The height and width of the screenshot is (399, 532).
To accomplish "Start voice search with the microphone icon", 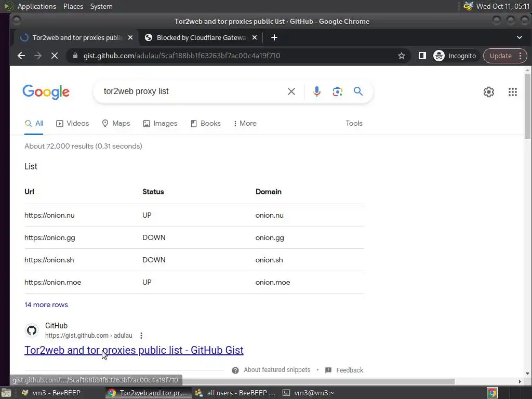I will coord(316,91).
